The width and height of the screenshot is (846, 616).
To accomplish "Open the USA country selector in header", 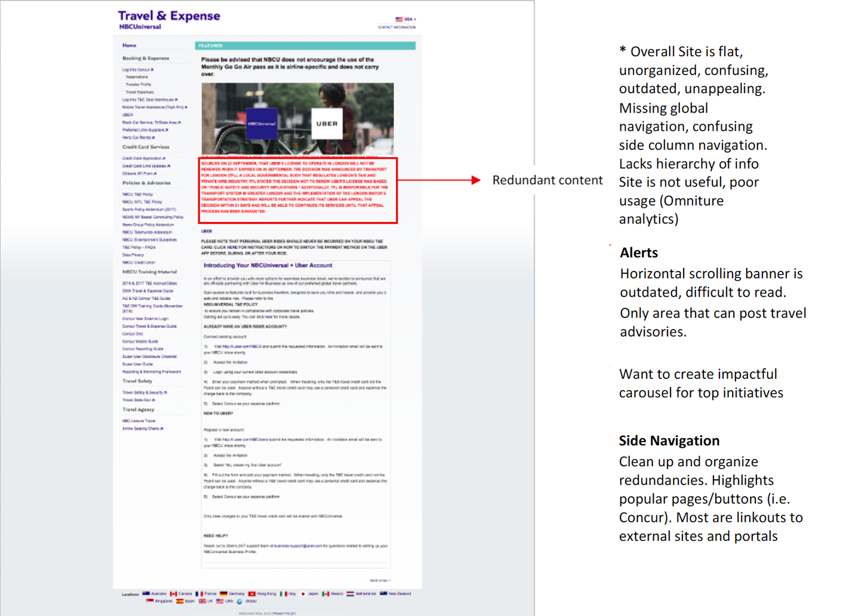I will [405, 19].
